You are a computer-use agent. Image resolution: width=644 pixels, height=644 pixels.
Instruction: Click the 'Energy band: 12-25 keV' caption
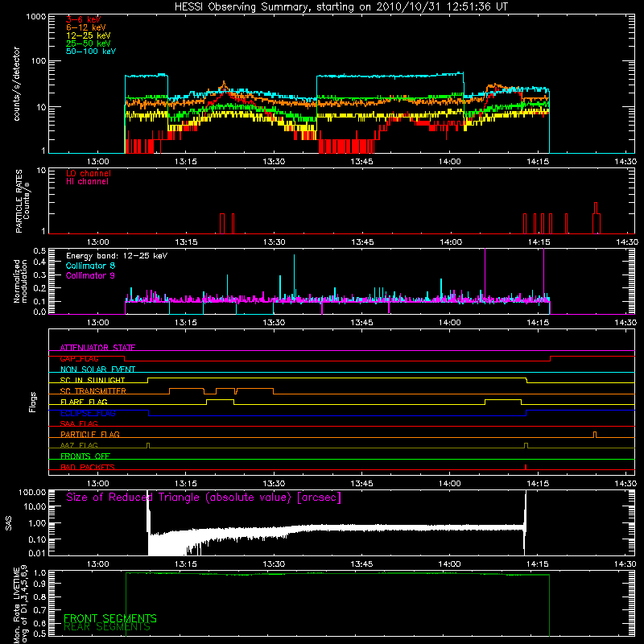[x=117, y=256]
